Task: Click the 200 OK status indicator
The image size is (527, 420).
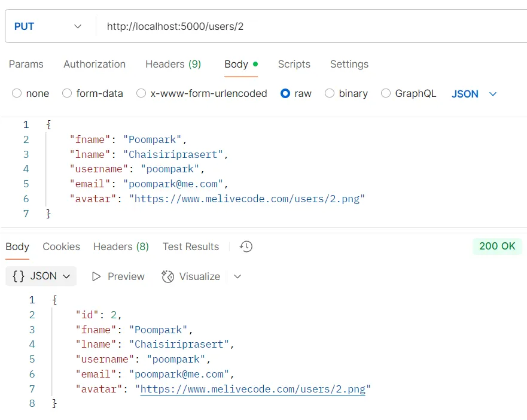Action: (x=497, y=246)
